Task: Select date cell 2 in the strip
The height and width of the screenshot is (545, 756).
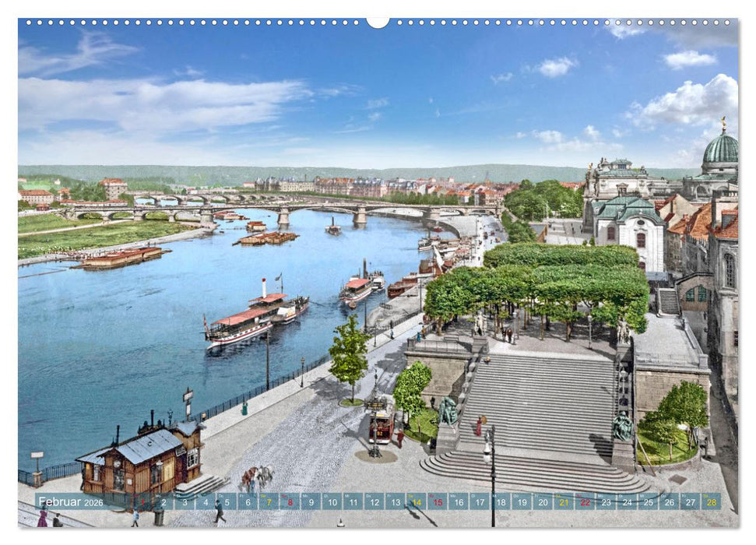Action: coord(164,502)
